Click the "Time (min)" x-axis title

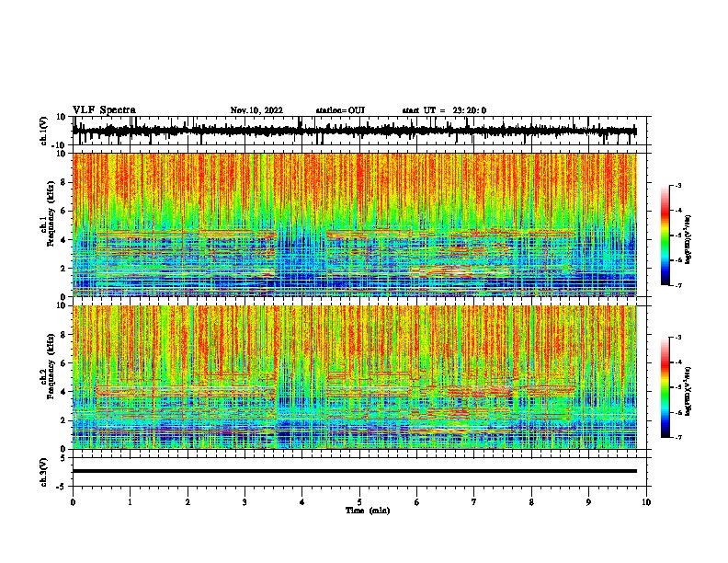pyautogui.click(x=368, y=511)
